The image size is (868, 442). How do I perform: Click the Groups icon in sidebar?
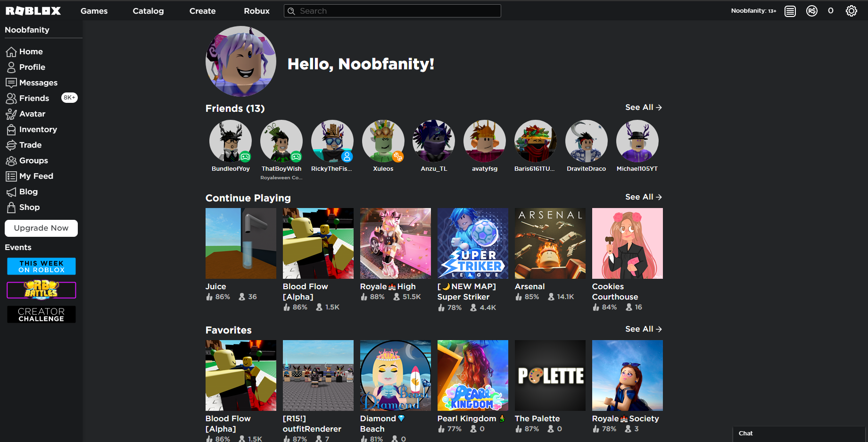tap(11, 161)
